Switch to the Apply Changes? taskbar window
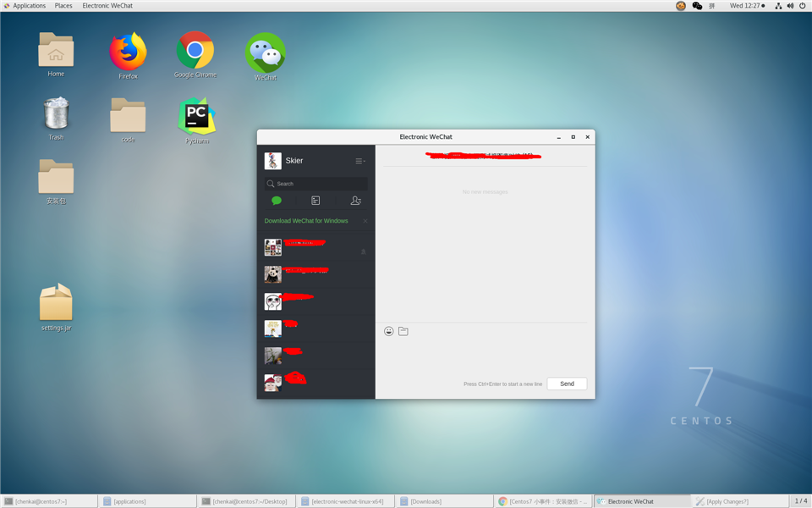The image size is (812, 508). pos(742,501)
